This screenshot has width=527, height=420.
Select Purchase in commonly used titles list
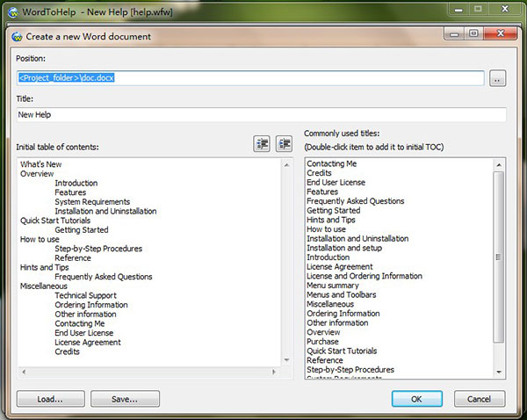pos(322,342)
